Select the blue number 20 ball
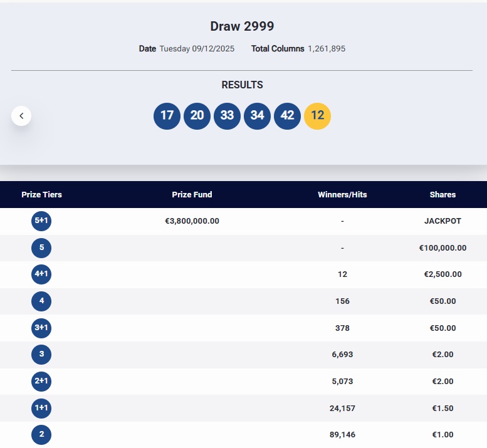Image resolution: width=487 pixels, height=448 pixels. click(197, 116)
